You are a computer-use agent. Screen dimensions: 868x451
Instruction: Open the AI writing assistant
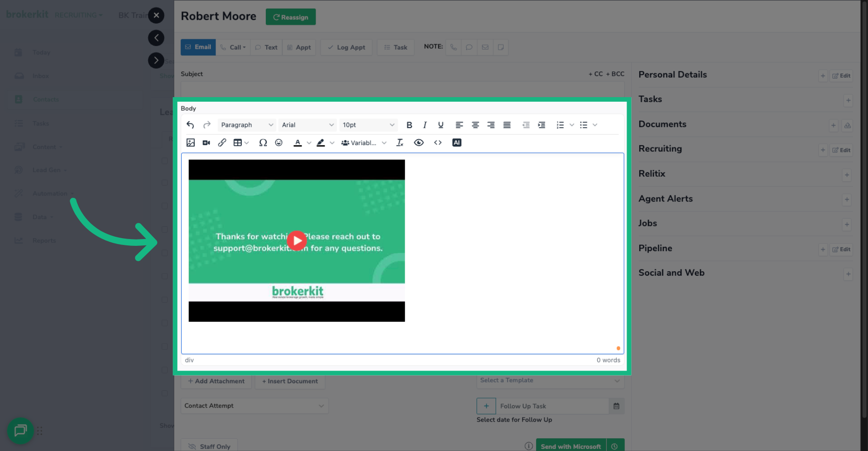point(457,142)
